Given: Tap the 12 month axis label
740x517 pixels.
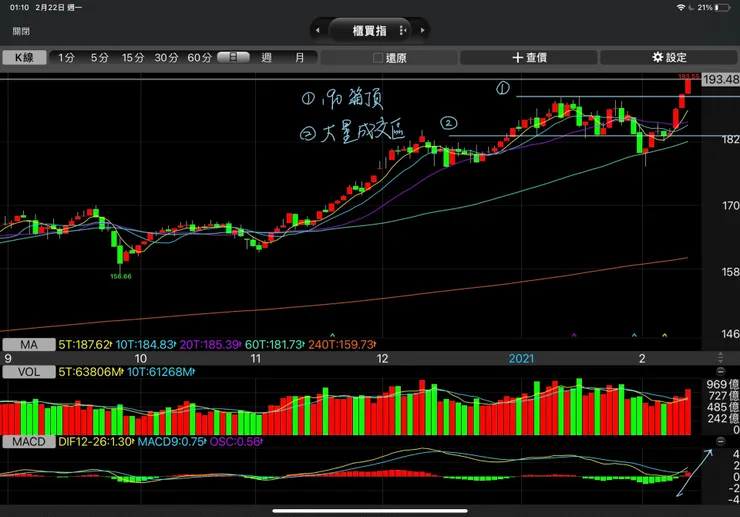Looking at the screenshot, I should point(382,358).
